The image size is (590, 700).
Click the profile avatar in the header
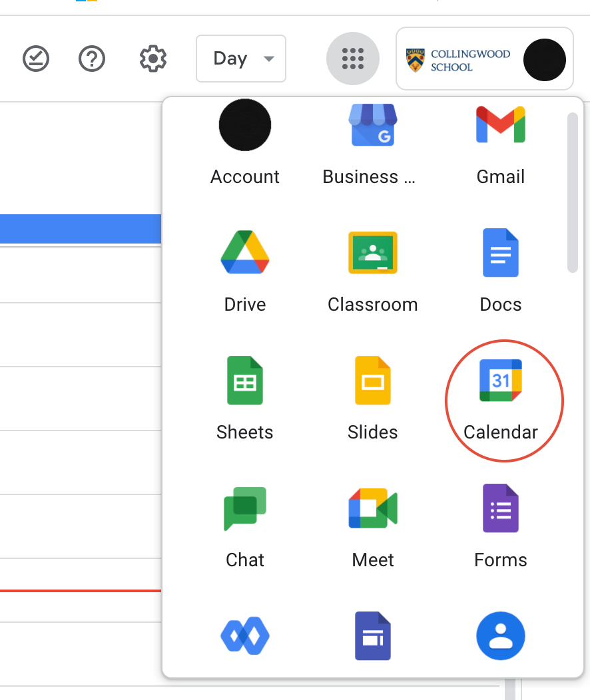click(545, 59)
